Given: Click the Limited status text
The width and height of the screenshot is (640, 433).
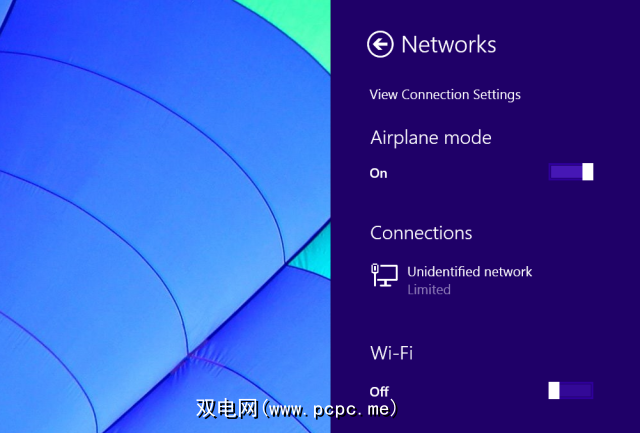Looking at the screenshot, I should tap(429, 289).
